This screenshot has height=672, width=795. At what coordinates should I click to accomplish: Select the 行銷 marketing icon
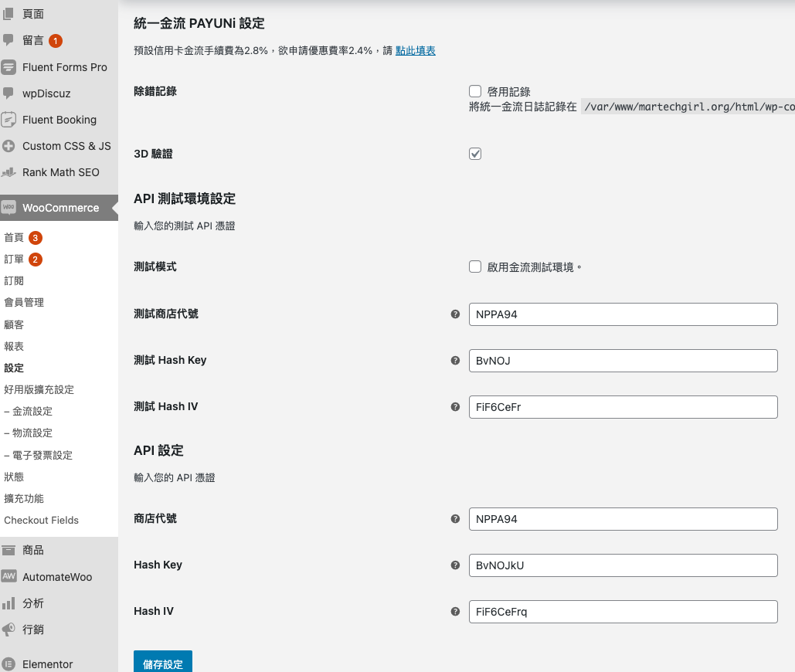pos(9,630)
